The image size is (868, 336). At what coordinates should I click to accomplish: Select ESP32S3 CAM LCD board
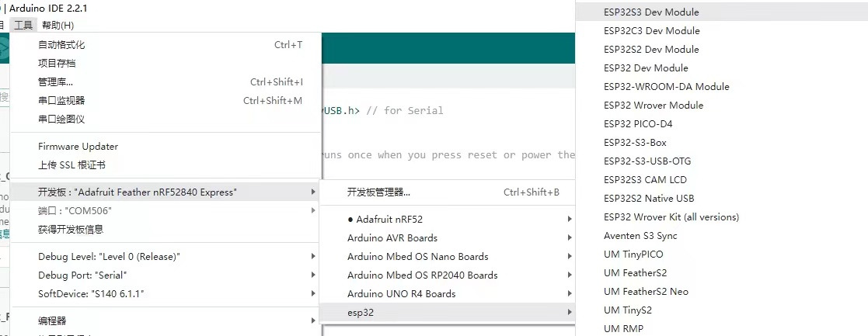point(722,179)
